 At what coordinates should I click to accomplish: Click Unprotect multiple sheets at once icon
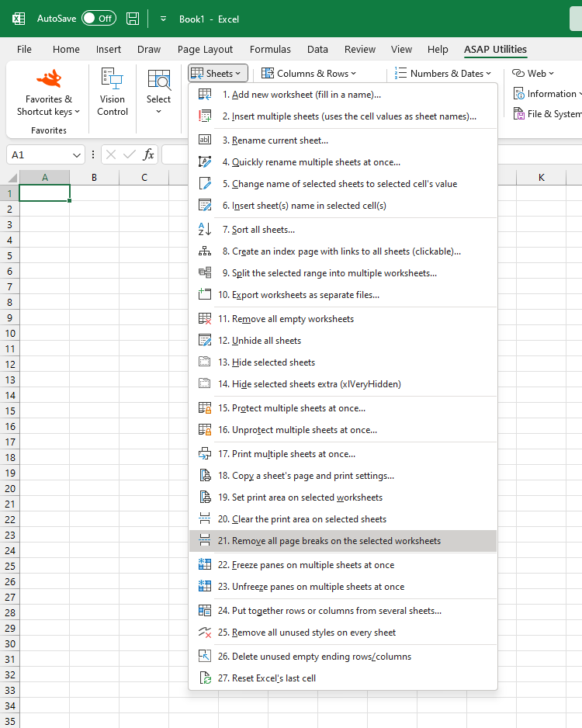(205, 430)
